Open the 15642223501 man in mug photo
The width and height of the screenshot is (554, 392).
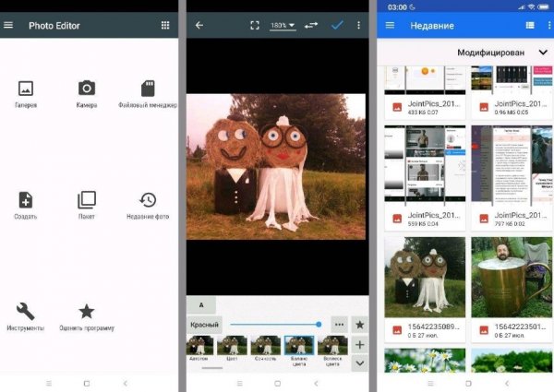tap(512, 290)
